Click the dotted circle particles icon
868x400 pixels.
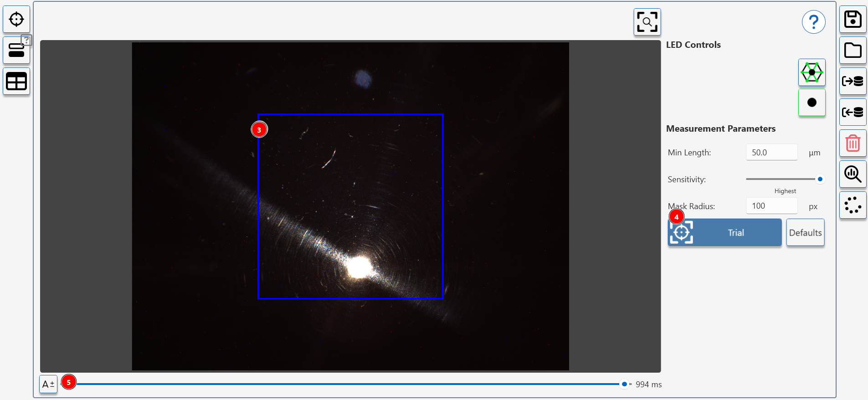(x=853, y=205)
